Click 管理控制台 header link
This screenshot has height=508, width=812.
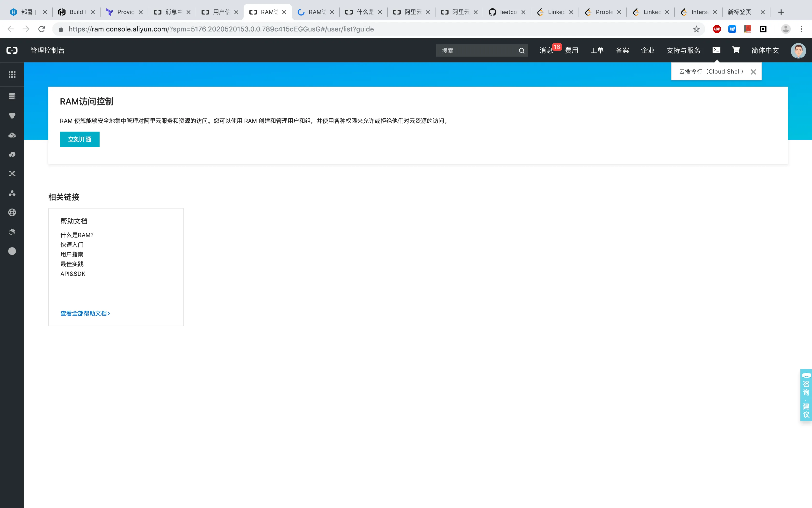coord(48,50)
